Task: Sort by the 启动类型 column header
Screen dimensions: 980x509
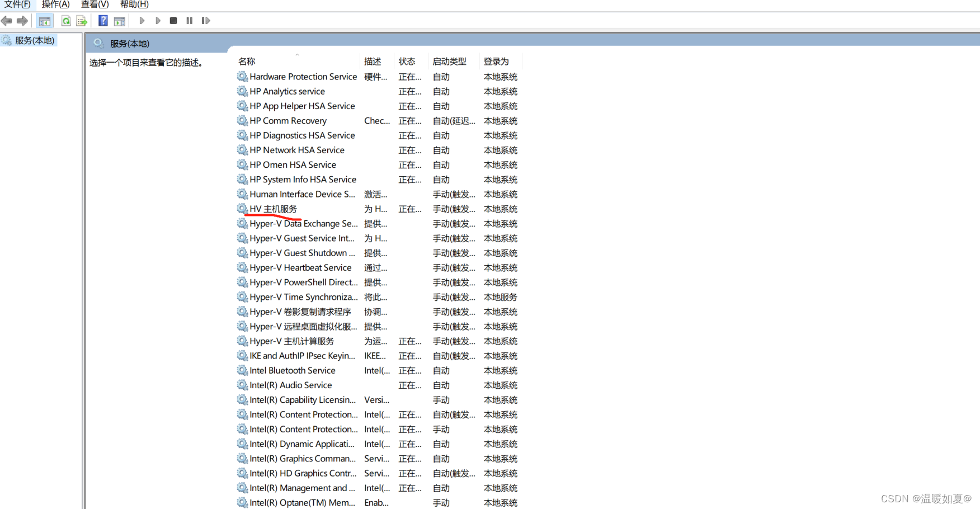Action: (x=449, y=62)
